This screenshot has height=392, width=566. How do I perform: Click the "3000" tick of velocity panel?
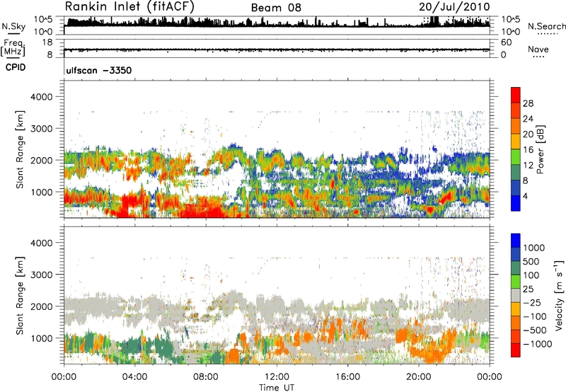41,275
